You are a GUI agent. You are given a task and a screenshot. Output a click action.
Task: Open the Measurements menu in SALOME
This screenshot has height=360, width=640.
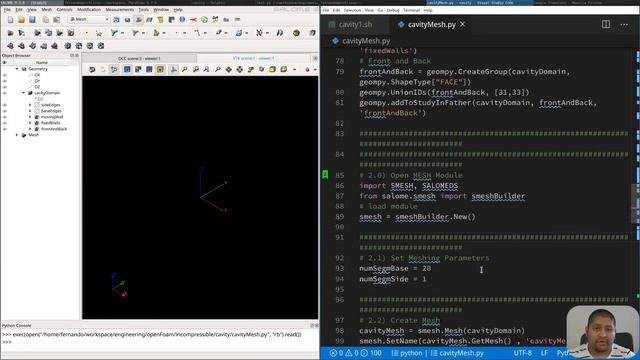click(120, 9)
